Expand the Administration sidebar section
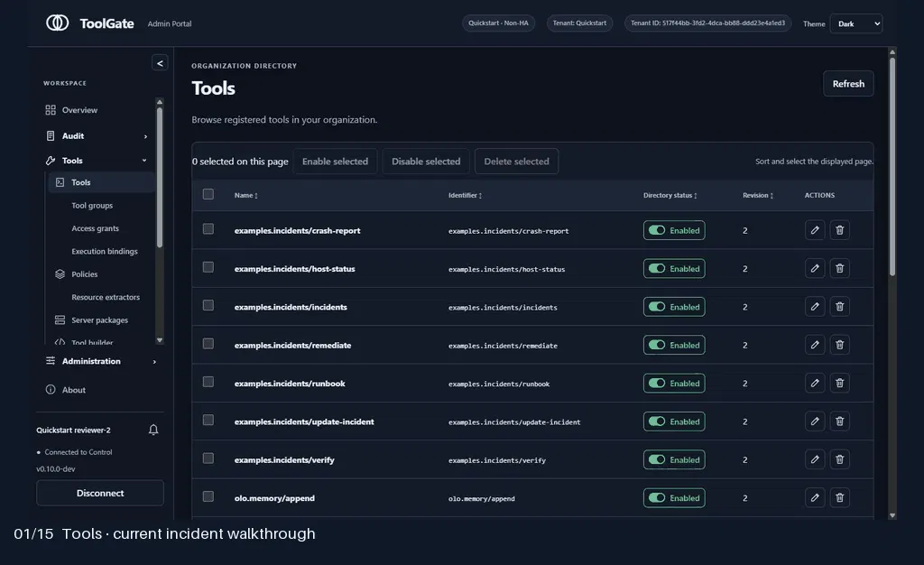The image size is (924, 565). [x=101, y=361]
